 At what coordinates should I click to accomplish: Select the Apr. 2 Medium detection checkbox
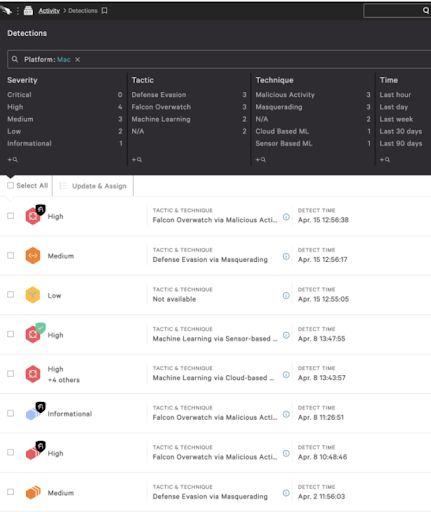(x=10, y=492)
